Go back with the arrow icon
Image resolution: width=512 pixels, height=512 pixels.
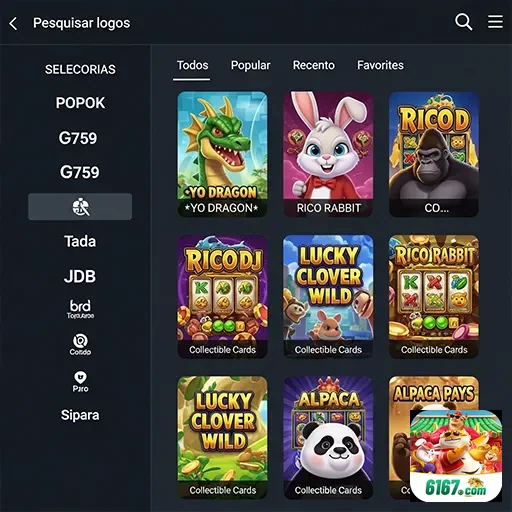(x=13, y=24)
